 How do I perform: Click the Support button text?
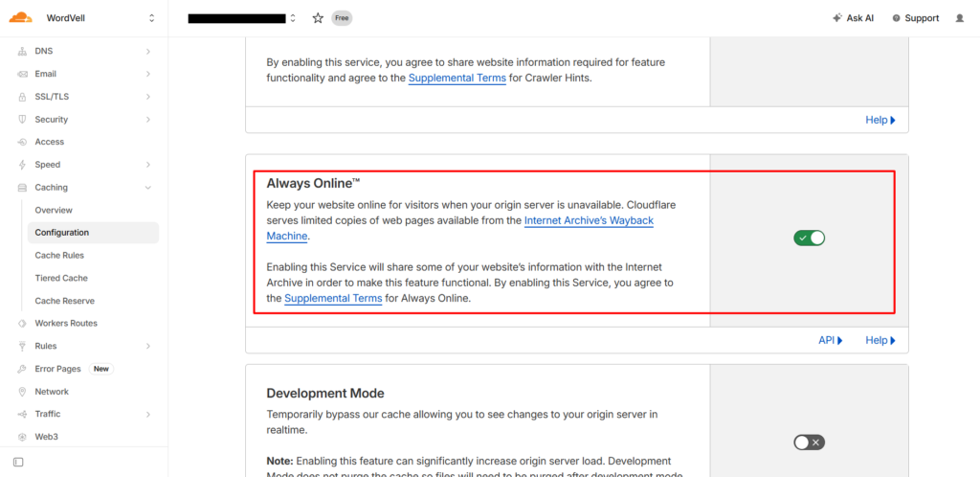coord(922,18)
